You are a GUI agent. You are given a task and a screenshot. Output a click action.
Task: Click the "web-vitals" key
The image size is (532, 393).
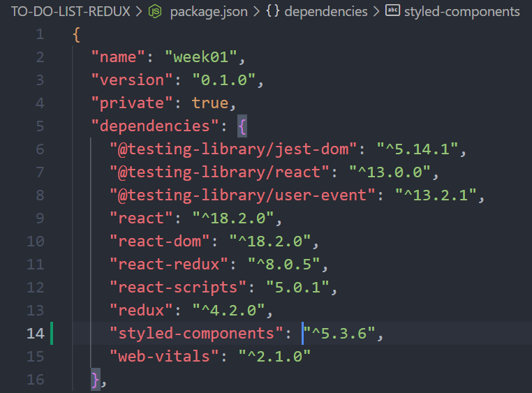[x=164, y=357]
